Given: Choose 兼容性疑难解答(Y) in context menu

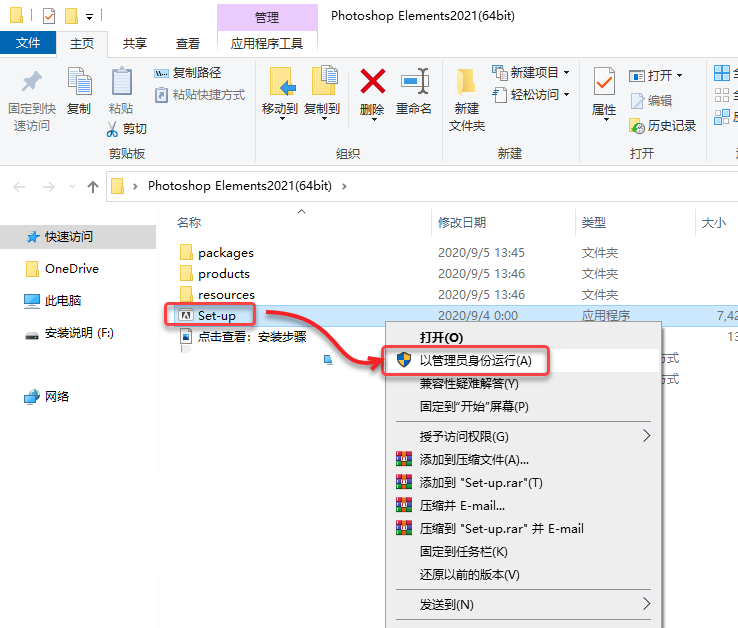Looking at the screenshot, I should pyautogui.click(x=523, y=384).
